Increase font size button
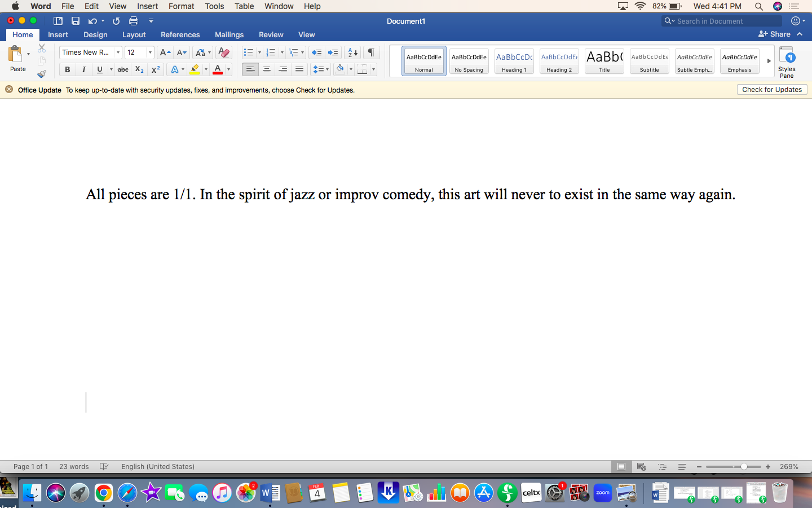The image size is (812, 508). pos(165,52)
